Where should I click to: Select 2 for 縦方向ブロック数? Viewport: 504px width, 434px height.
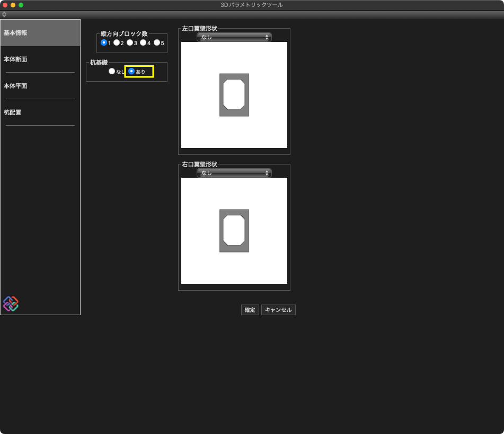click(117, 42)
